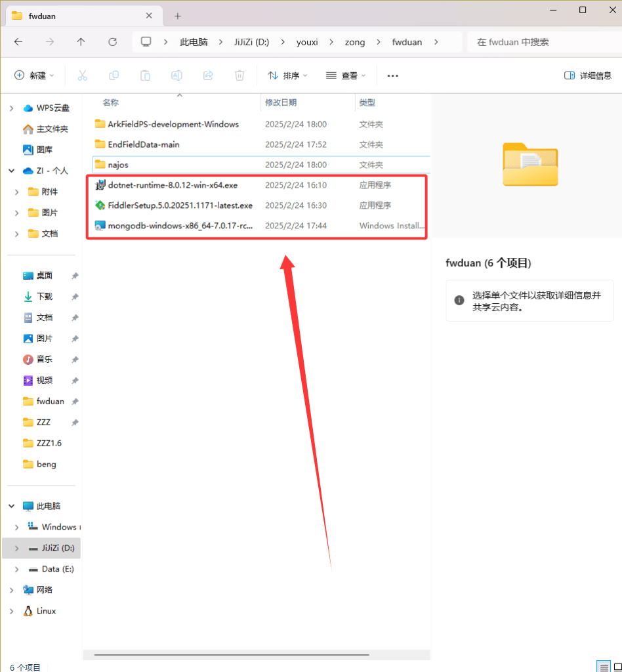622x672 pixels.
Task: Expand the JiJiZi (D:) drive node
Action: coord(17,548)
